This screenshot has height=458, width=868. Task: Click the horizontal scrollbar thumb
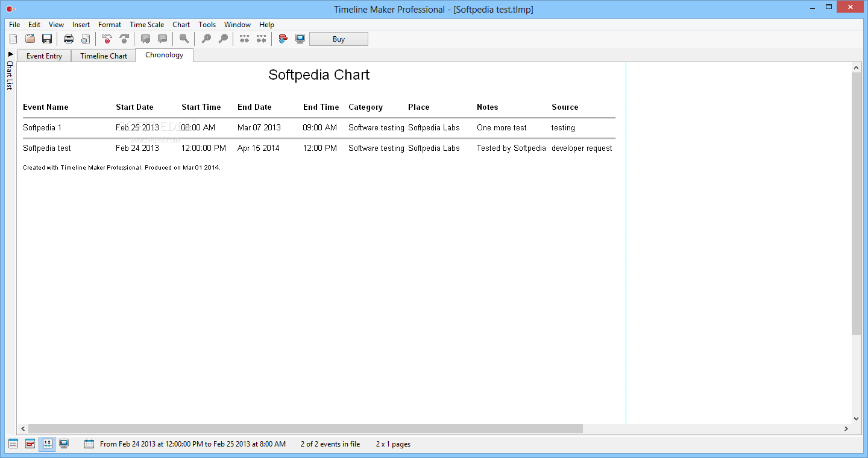(305, 428)
